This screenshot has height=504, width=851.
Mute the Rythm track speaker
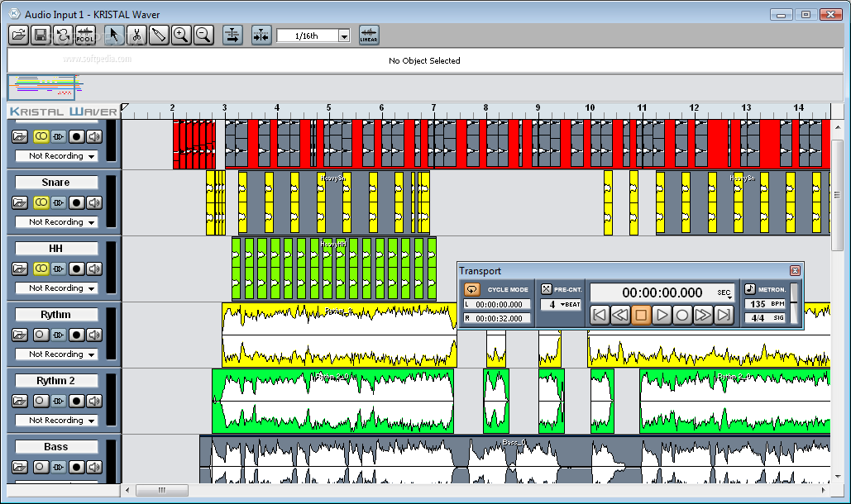(x=94, y=335)
